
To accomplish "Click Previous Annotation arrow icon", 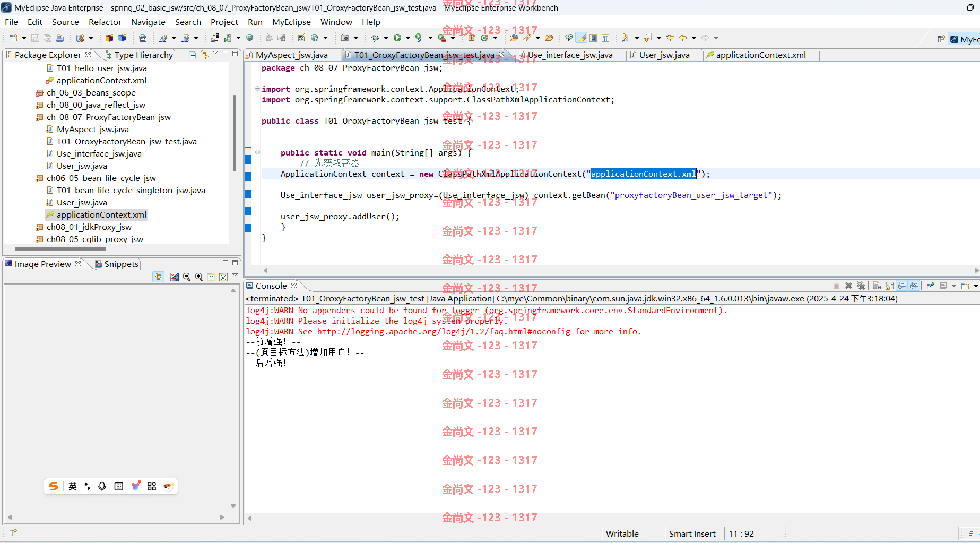I will tap(648, 38).
